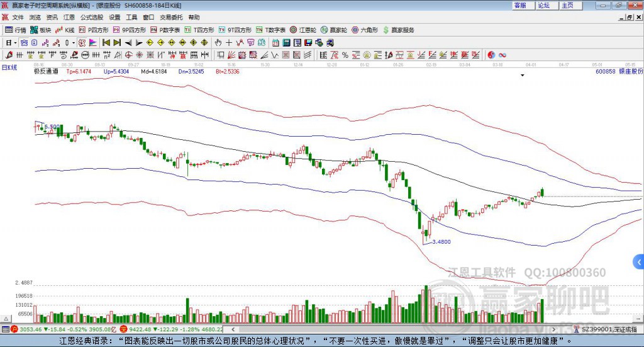Open the 工具 menu
644x347 pixels.
(x=131, y=17)
